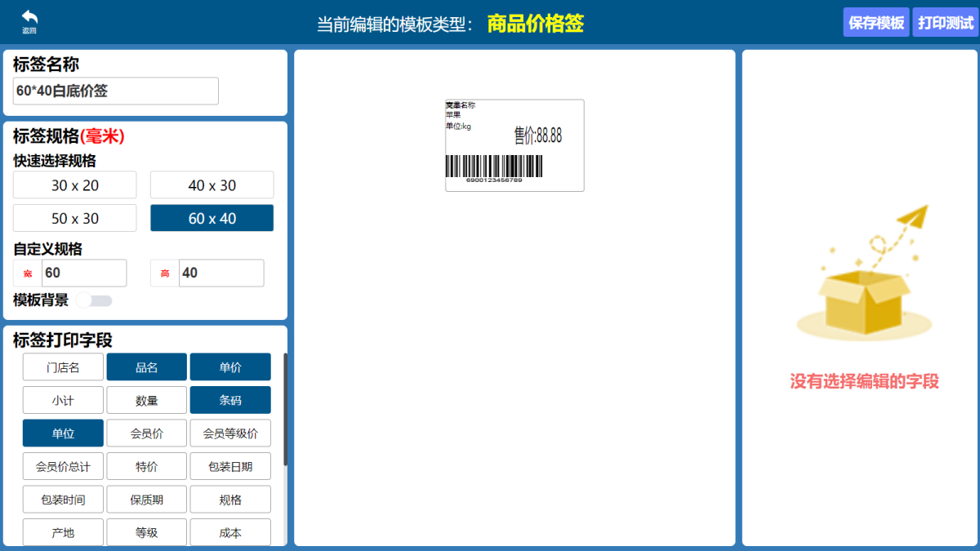
Task: Select the 条码 print field
Action: click(x=230, y=399)
